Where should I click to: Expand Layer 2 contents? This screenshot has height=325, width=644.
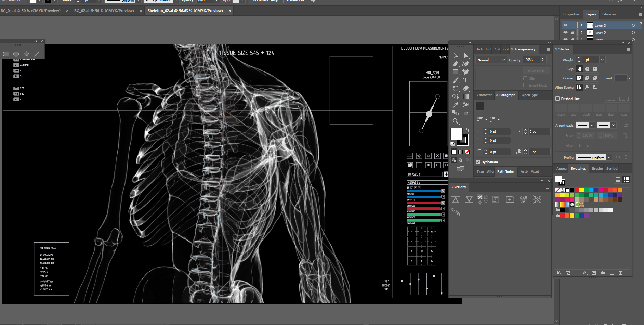click(x=581, y=32)
